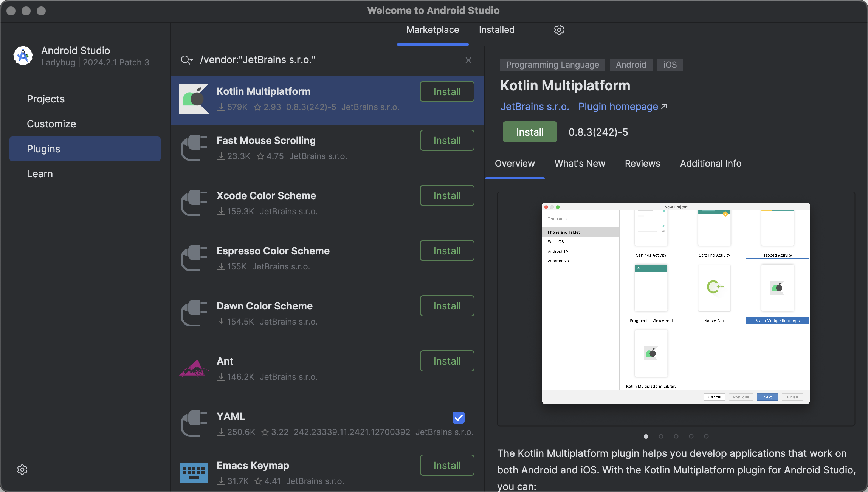Click the green Install button in details pane
Screen dimensions: 868x492
click(530, 132)
